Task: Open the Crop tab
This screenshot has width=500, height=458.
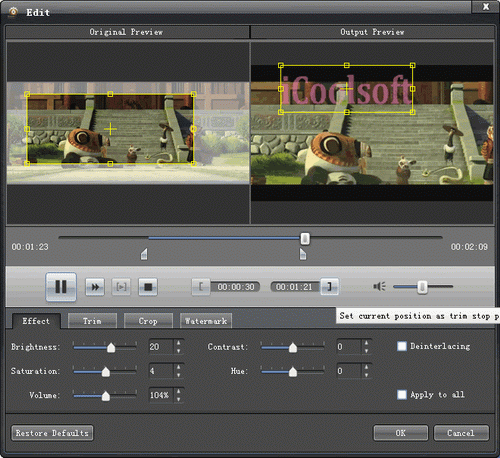Action: coord(148,321)
